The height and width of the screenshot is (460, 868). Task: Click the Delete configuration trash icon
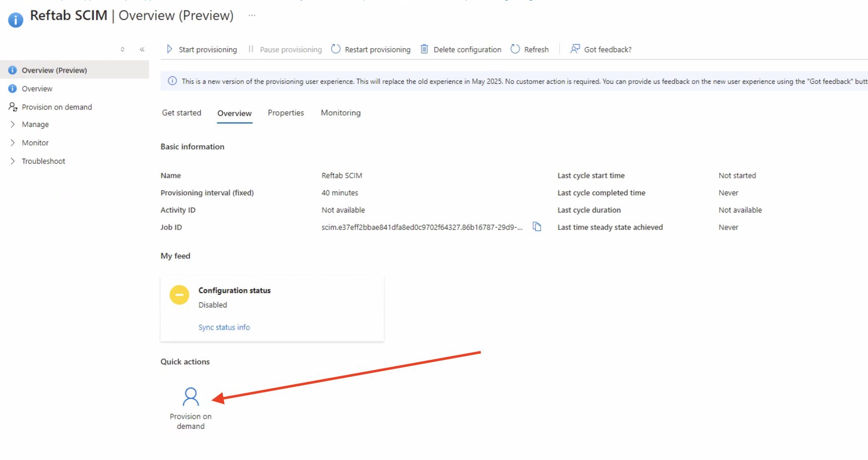tap(424, 49)
